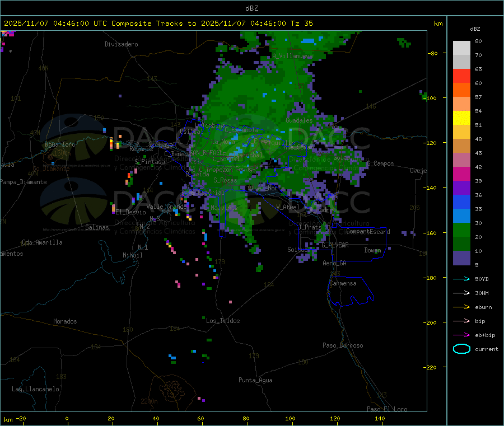Viewport: 504px width, 426px height.
Task: Pick the slate purple 5–10 dBZ swatch
Action: coord(461,258)
